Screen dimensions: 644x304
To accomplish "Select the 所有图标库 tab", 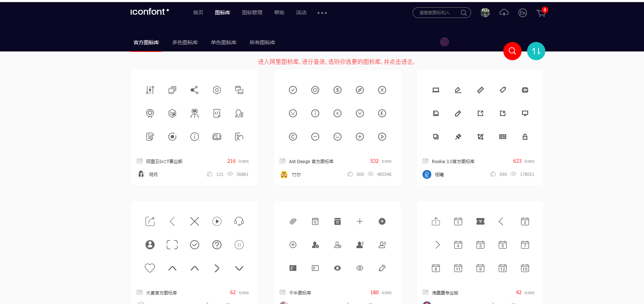I will [262, 42].
